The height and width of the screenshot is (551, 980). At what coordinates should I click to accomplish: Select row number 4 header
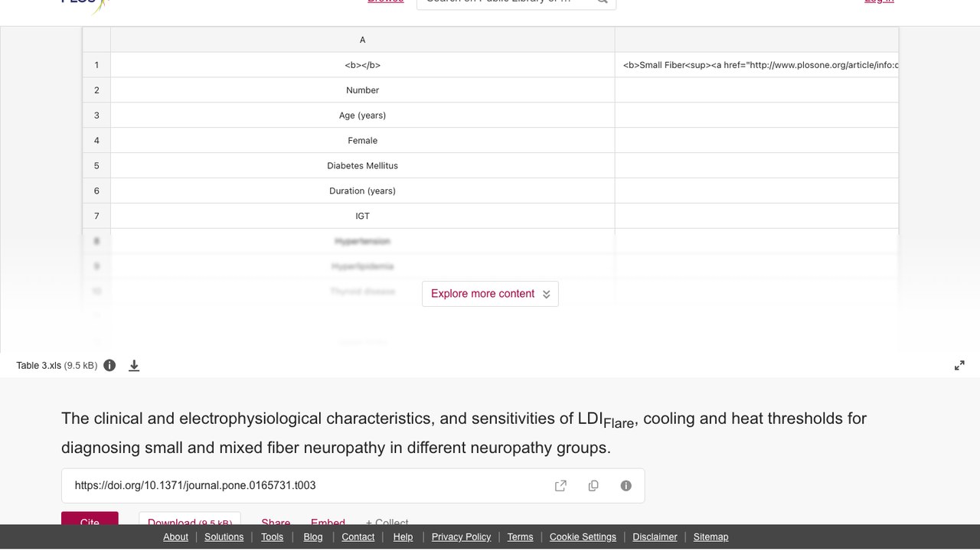point(96,141)
